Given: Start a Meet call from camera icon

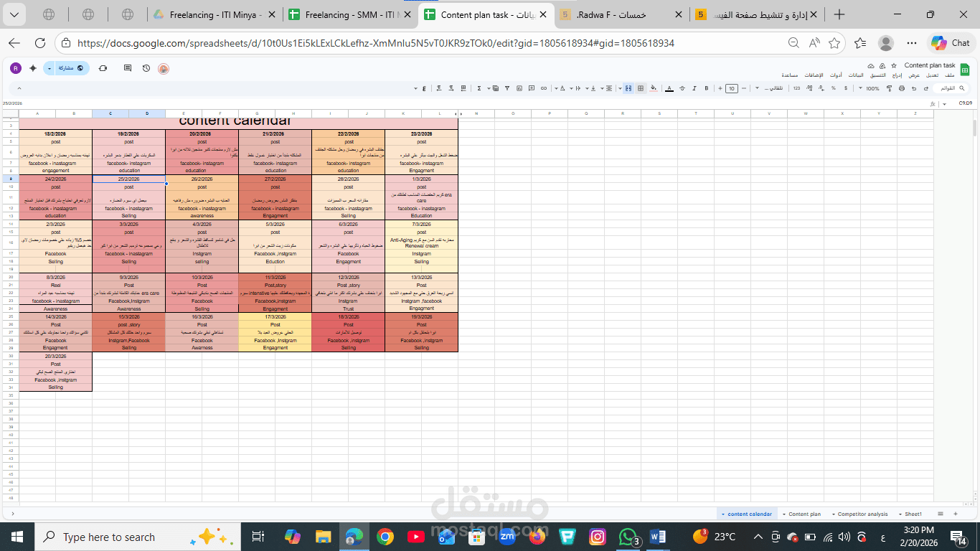Looking at the screenshot, I should coord(103,68).
